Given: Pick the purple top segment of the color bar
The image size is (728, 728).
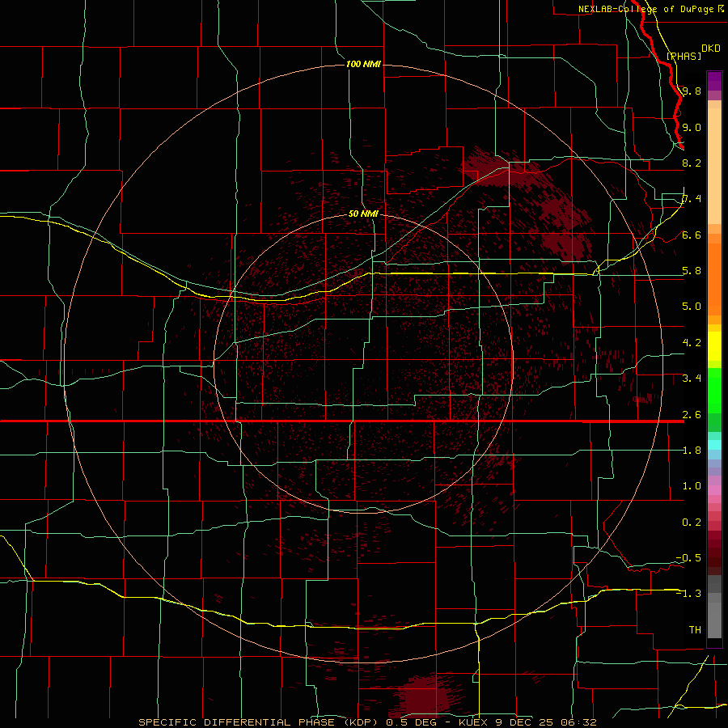Looking at the screenshot, I should coord(714,81).
